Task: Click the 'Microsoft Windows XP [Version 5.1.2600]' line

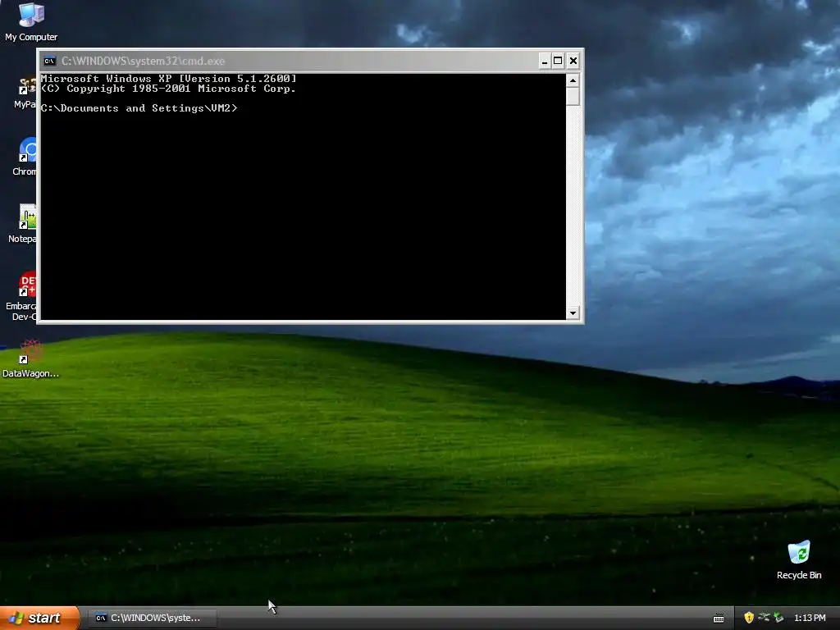Action: [168, 79]
